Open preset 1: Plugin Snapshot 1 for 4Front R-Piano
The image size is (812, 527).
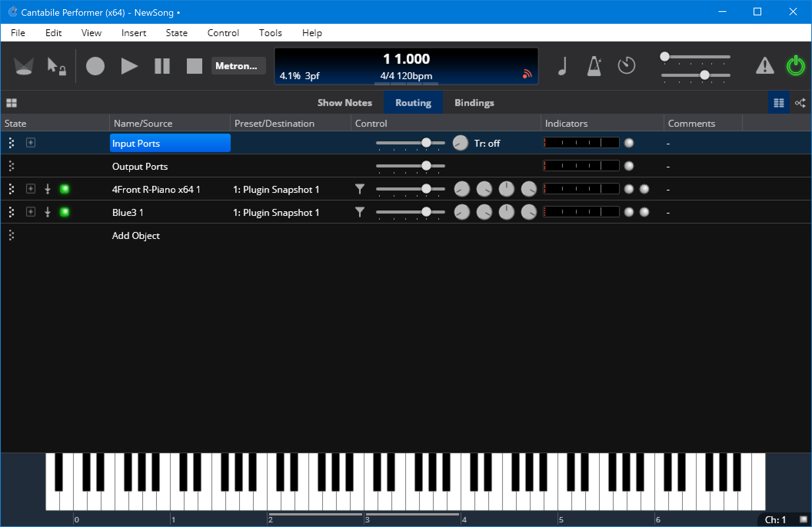[x=276, y=189]
